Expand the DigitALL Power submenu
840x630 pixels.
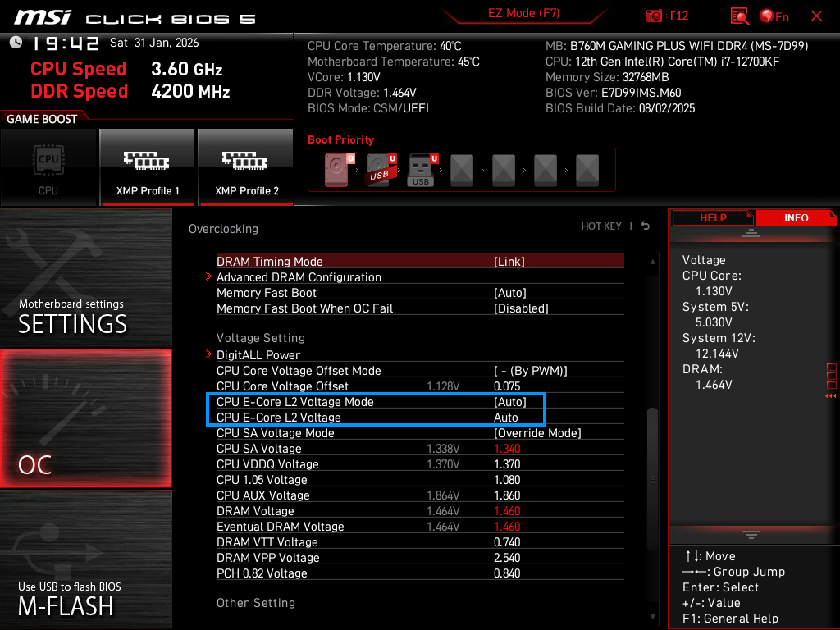420,354
